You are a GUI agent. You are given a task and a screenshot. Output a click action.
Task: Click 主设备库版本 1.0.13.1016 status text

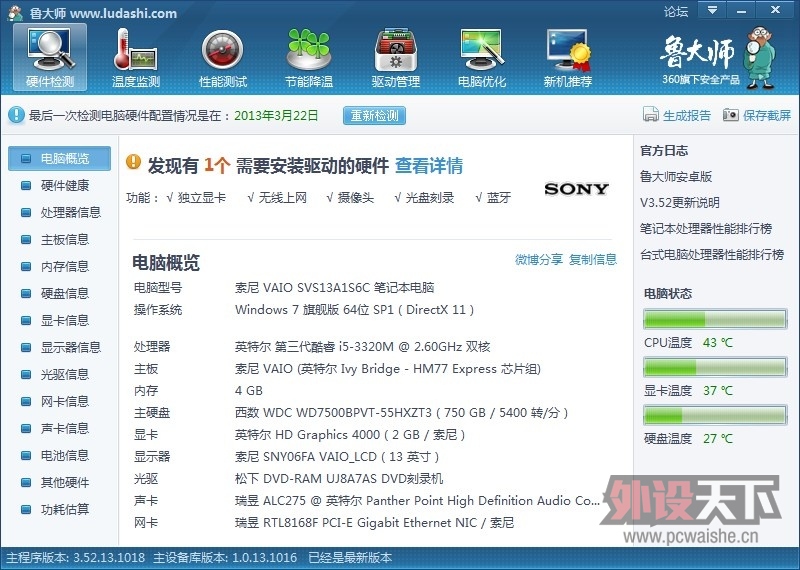(225, 557)
